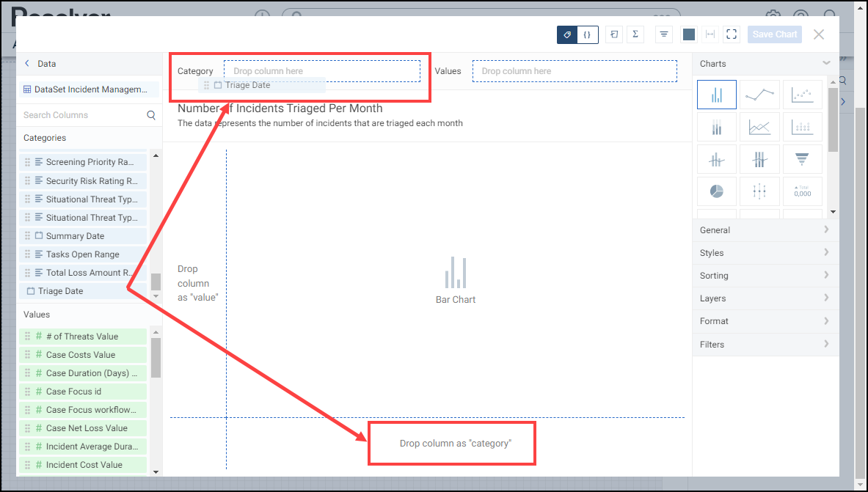Open the chart color square swatch

[689, 34]
